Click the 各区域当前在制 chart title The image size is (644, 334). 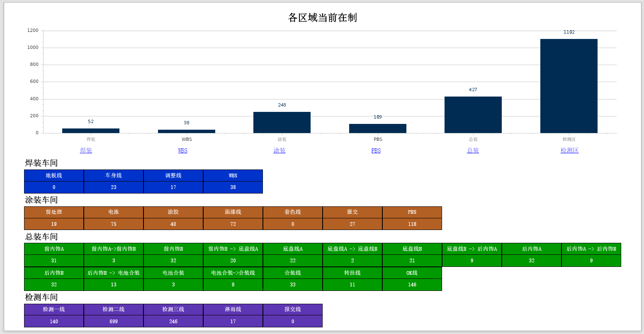322,17
